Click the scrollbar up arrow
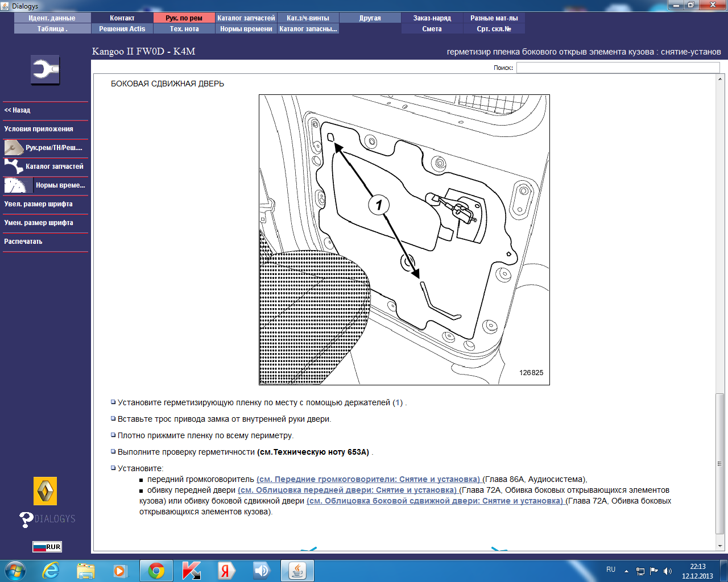 (720, 80)
